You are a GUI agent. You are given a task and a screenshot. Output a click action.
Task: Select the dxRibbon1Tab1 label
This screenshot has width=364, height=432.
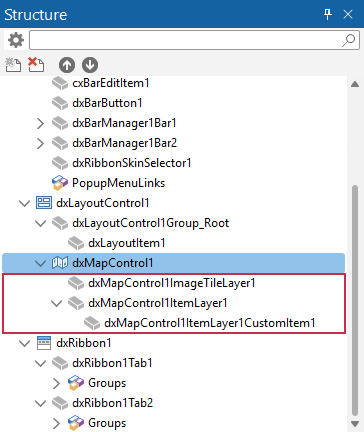pos(112,363)
